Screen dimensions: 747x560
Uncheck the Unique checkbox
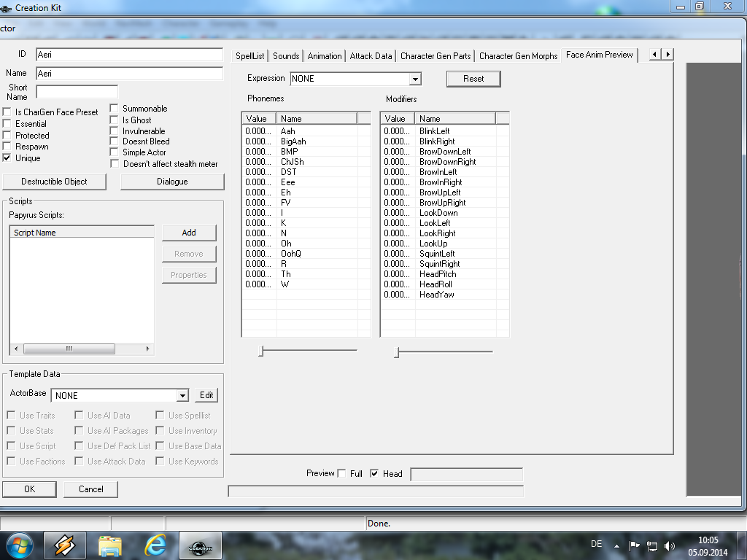7,158
